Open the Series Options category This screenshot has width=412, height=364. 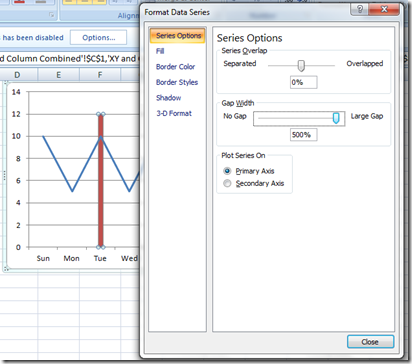(x=178, y=36)
